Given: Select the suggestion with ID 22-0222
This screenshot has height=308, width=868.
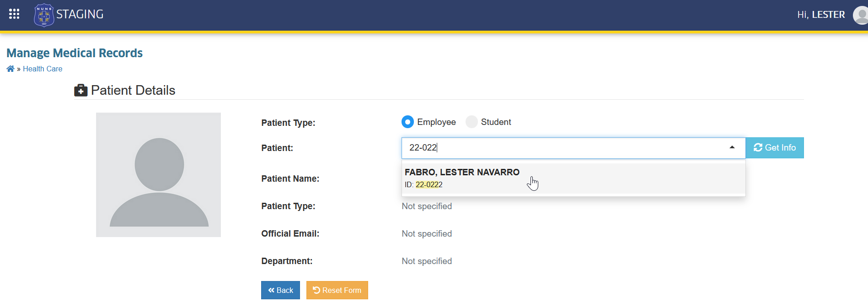Looking at the screenshot, I should (573, 178).
